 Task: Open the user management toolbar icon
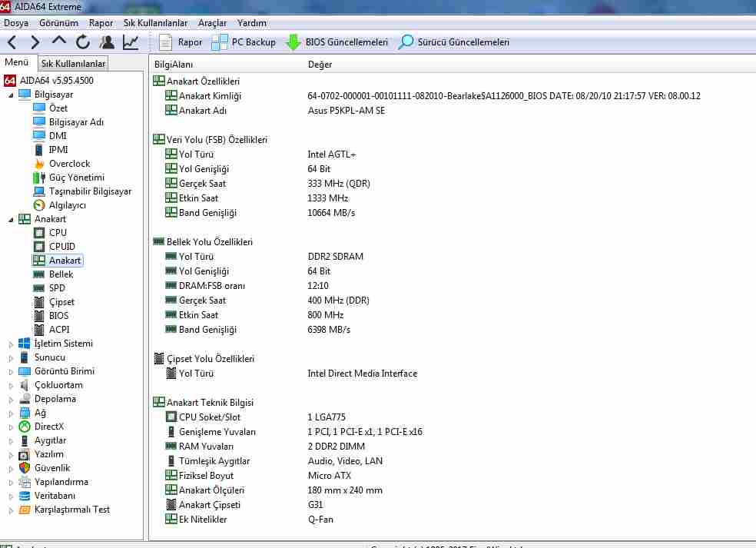click(x=107, y=42)
